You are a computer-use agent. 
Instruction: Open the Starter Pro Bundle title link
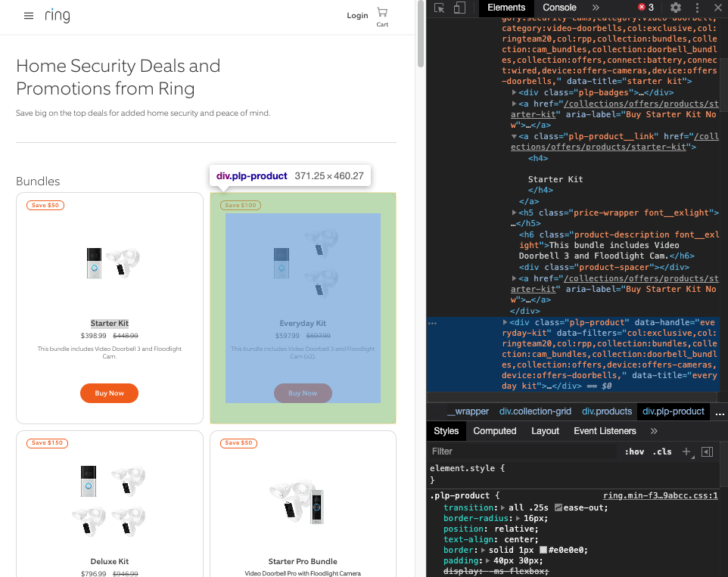[x=303, y=561]
